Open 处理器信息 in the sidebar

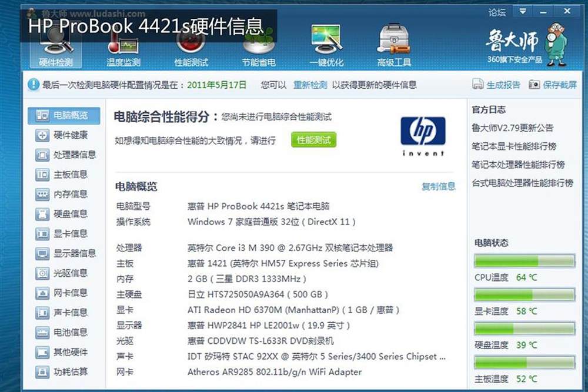tap(66, 155)
